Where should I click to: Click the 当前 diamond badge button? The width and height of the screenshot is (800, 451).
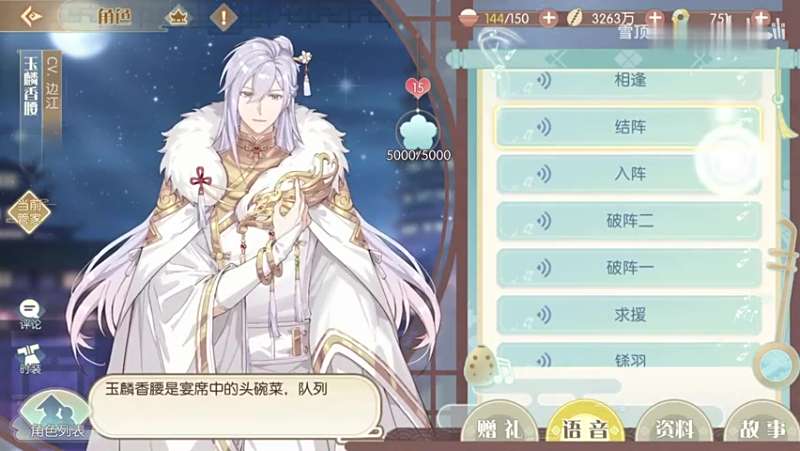pyautogui.click(x=29, y=212)
